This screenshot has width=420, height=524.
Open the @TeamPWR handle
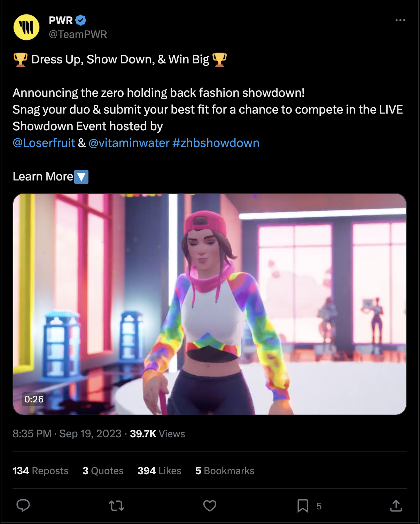point(78,34)
